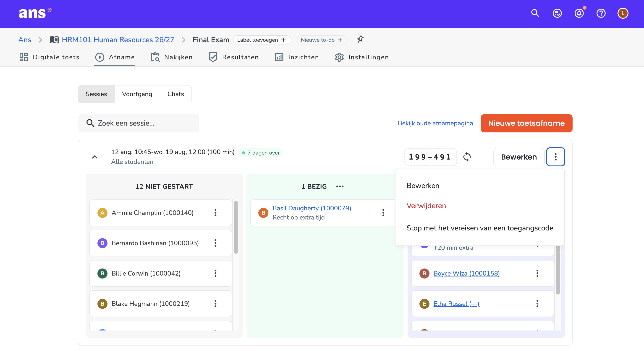
Task: Open the search magnifier in the top bar
Action: pos(535,13)
